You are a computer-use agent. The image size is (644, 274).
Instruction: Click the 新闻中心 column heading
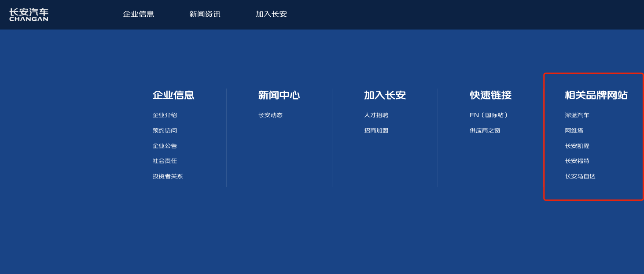click(279, 95)
